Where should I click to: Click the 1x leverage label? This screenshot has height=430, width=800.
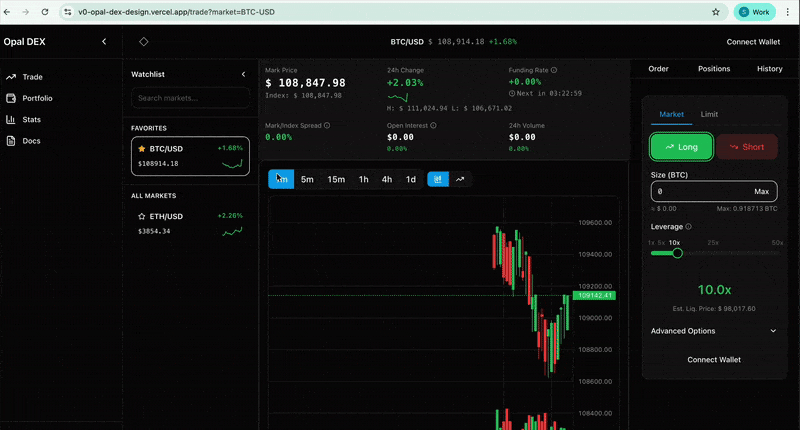(651, 243)
